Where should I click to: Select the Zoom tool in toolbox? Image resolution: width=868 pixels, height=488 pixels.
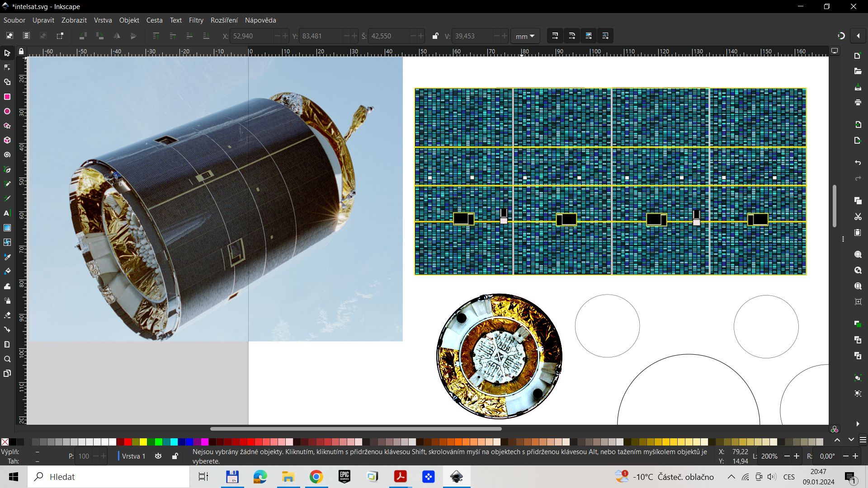[x=7, y=359]
